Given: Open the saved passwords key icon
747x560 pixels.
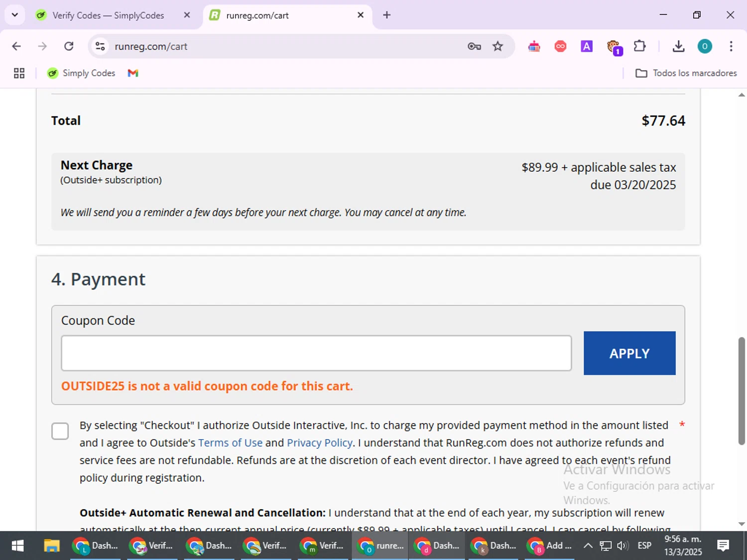Looking at the screenshot, I should tap(474, 46).
